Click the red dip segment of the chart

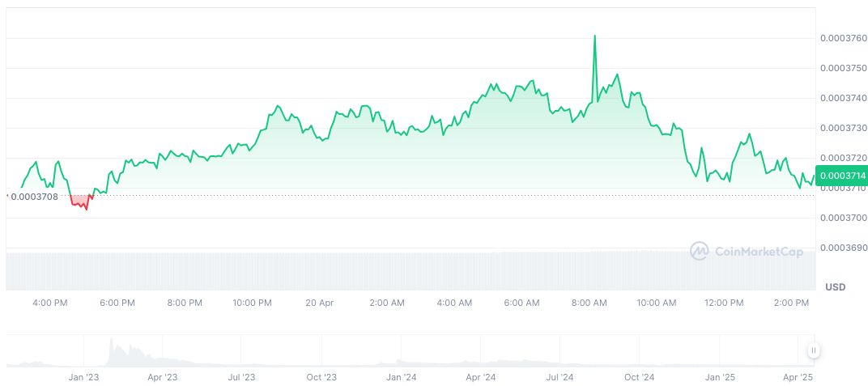pos(79,202)
